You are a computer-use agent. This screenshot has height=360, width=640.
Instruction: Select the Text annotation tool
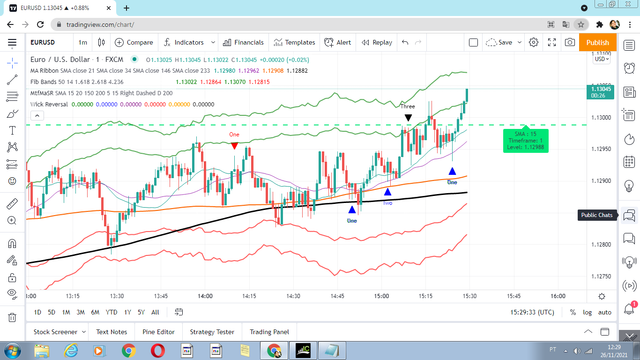(x=12, y=131)
